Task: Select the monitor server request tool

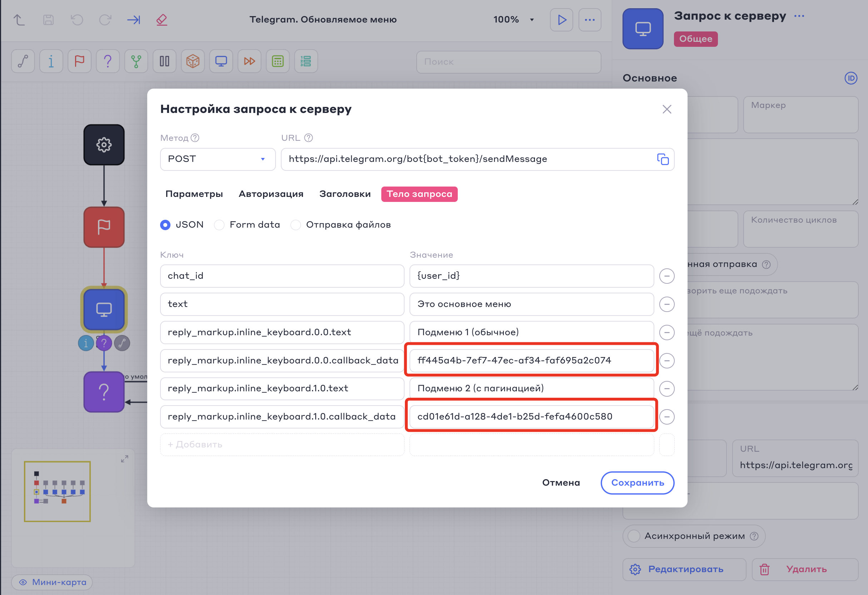Action: [x=221, y=61]
